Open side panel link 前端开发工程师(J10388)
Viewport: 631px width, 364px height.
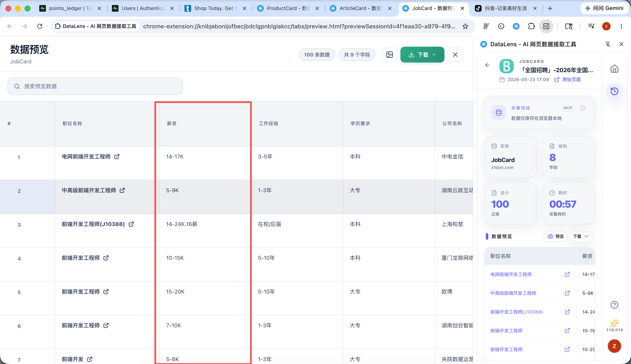(516, 312)
